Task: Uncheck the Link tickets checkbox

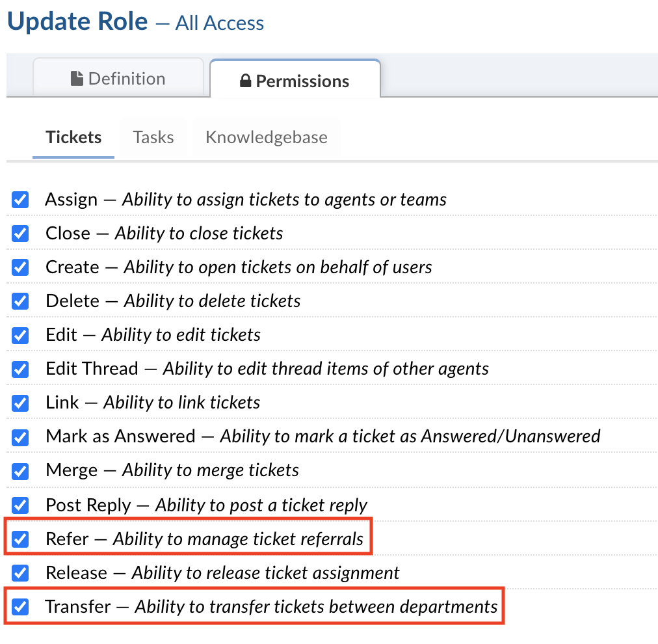Action: [21, 403]
